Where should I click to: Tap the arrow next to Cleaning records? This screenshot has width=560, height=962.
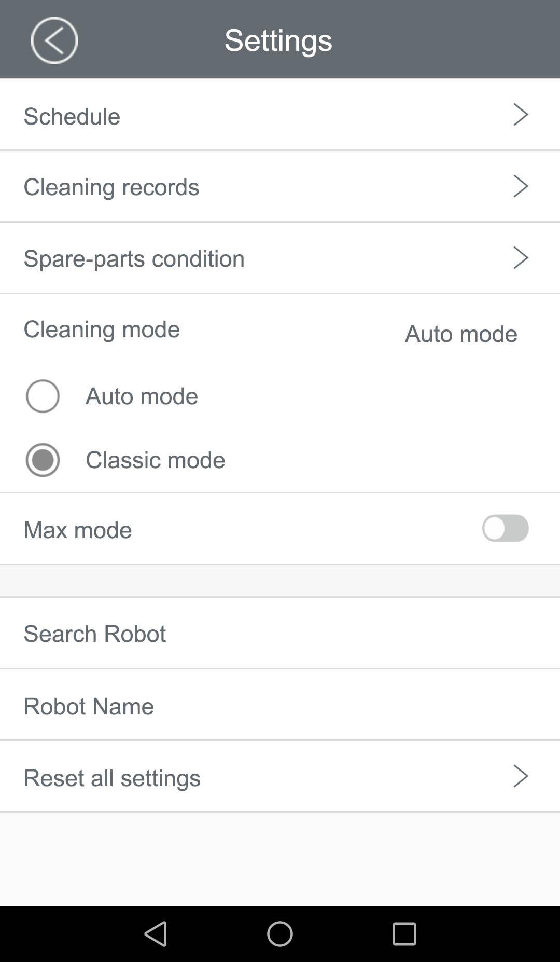[x=520, y=186]
